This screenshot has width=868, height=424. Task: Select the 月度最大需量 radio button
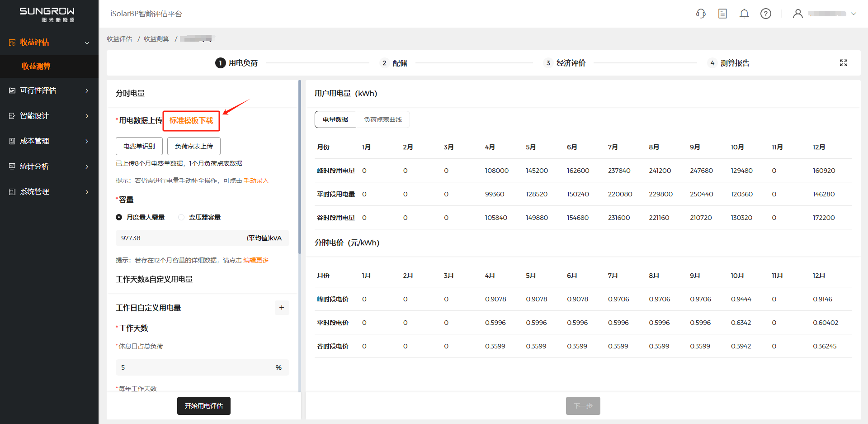(119, 217)
